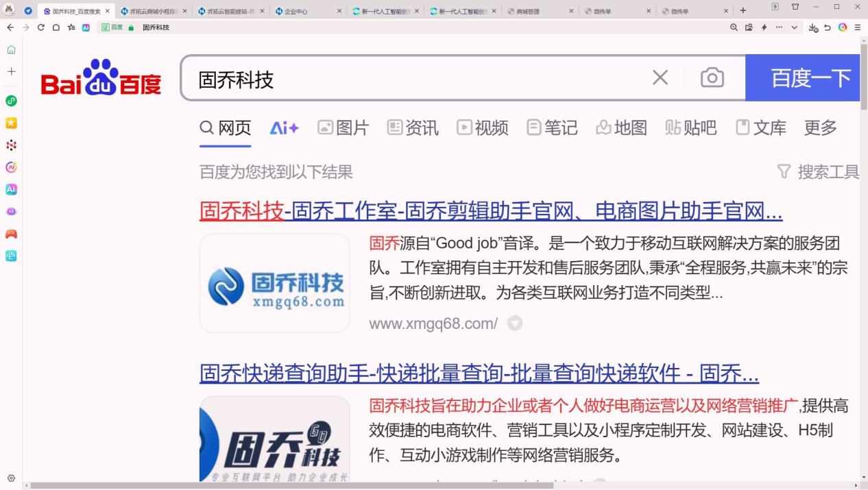Close the 企业中心 browser tab
Viewport: 868px width, 490px height.
pyautogui.click(x=339, y=11)
